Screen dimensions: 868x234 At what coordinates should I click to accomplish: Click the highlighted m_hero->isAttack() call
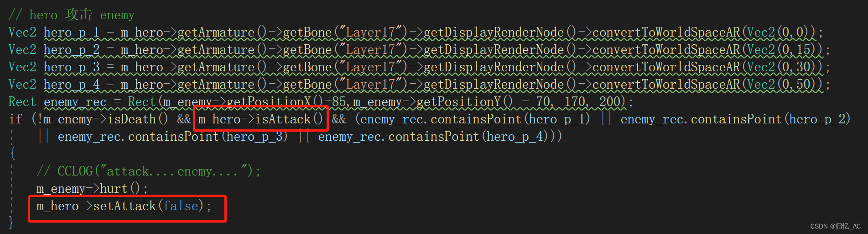(x=260, y=119)
